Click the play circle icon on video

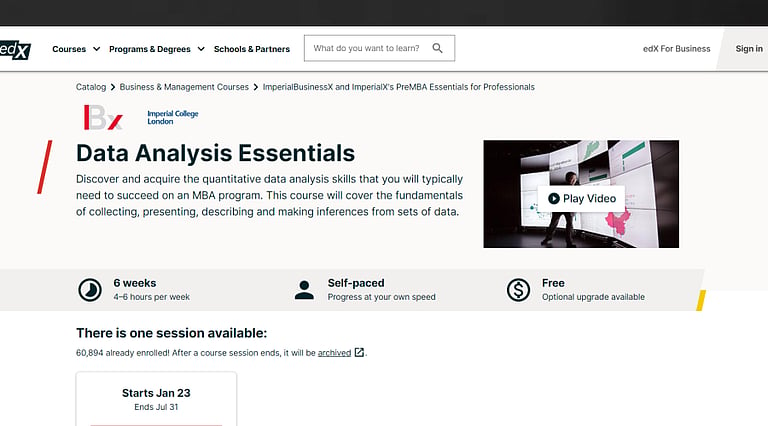(553, 198)
